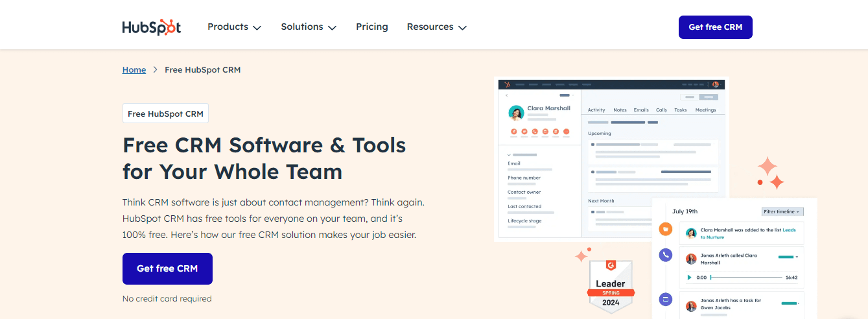The image size is (868, 319).
Task: Click the HubSpot sprocket icon in the mockup
Action: pos(508,84)
